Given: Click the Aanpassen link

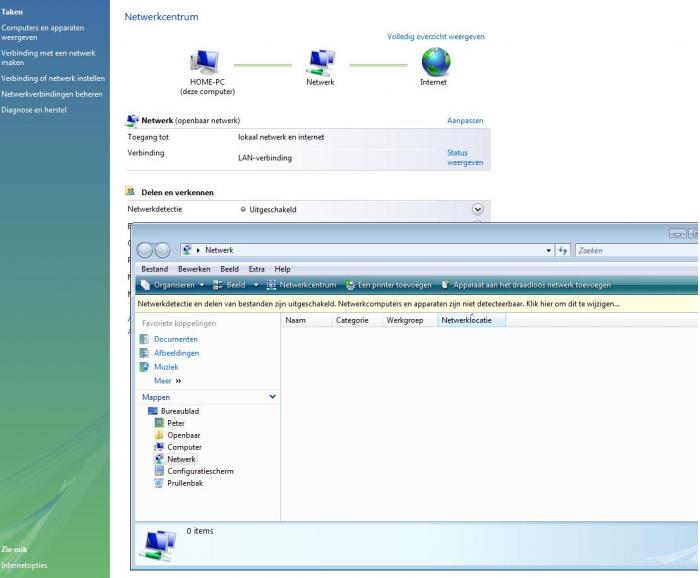Looking at the screenshot, I should point(465,120).
